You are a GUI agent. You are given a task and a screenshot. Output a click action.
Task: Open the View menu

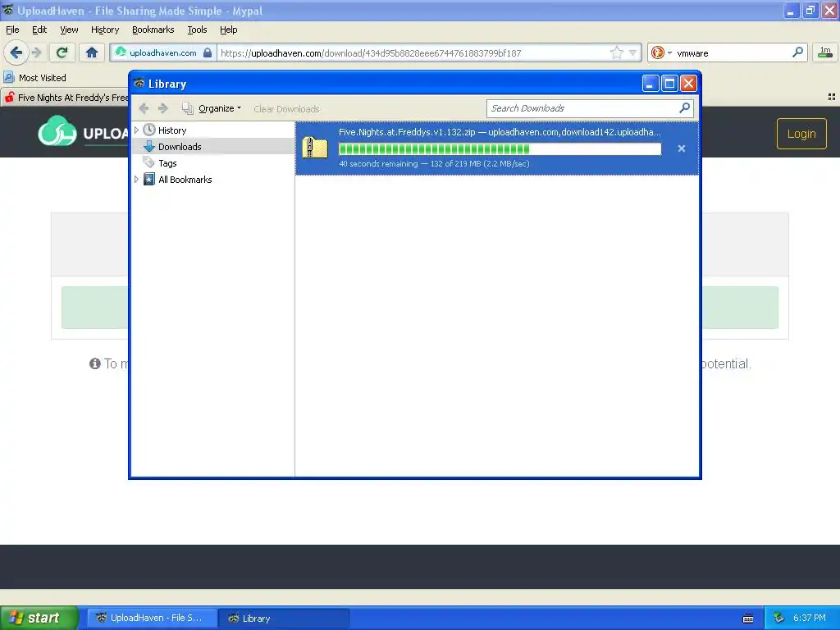point(69,30)
